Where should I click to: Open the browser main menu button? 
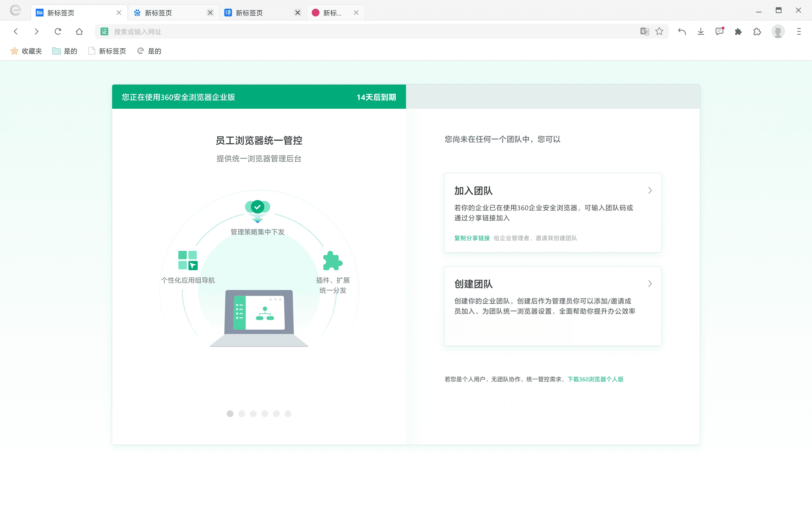tap(799, 31)
